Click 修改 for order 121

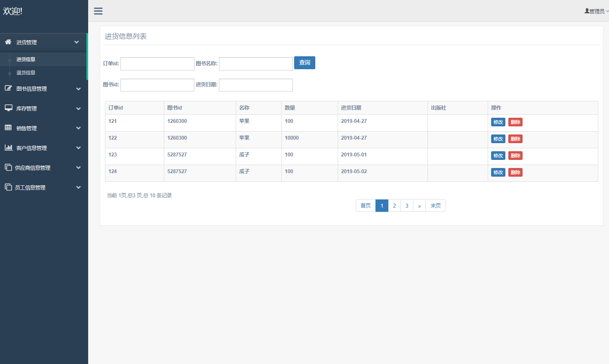tap(498, 122)
